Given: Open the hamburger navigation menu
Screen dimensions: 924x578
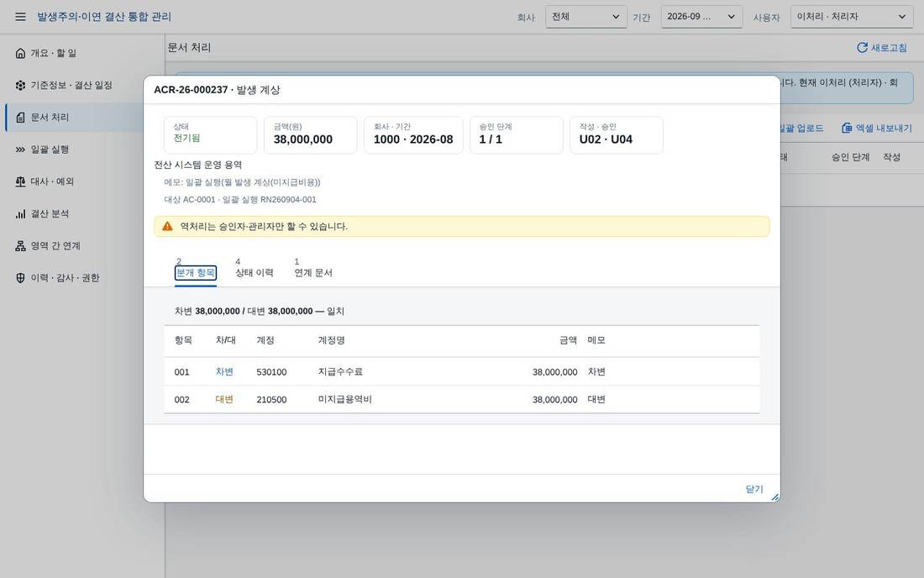Looking at the screenshot, I should tap(21, 17).
